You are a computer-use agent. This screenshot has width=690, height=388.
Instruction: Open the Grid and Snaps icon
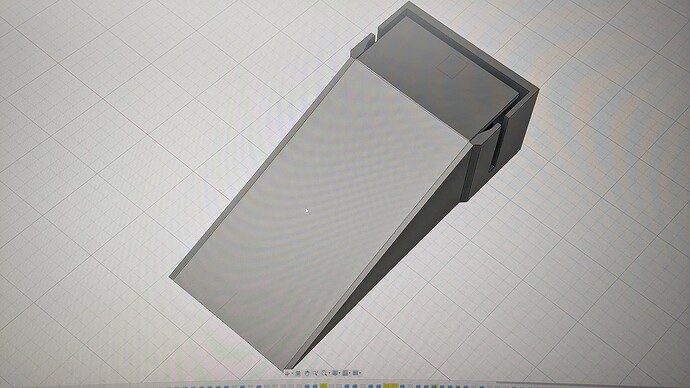point(345,373)
